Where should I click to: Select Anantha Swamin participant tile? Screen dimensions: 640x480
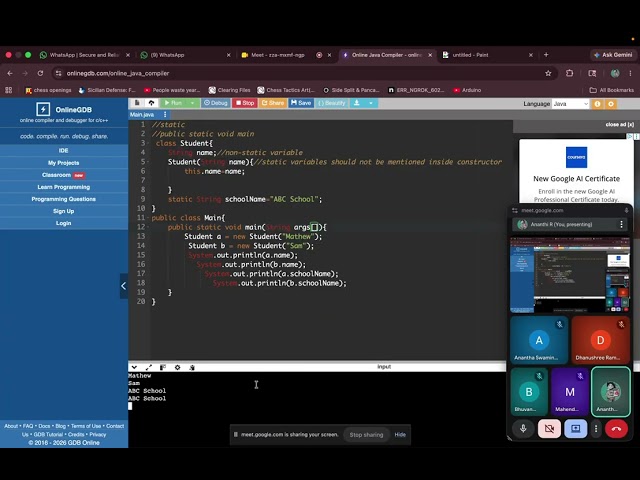point(539,340)
